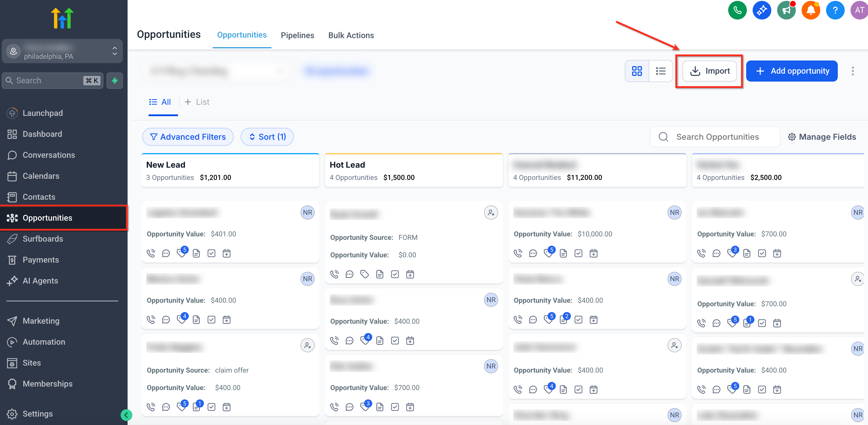Switch to board grid view

[x=636, y=71]
